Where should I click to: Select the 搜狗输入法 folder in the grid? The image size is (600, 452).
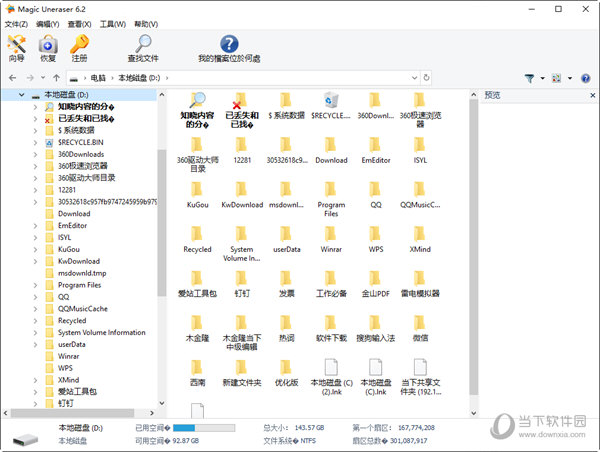point(376,328)
